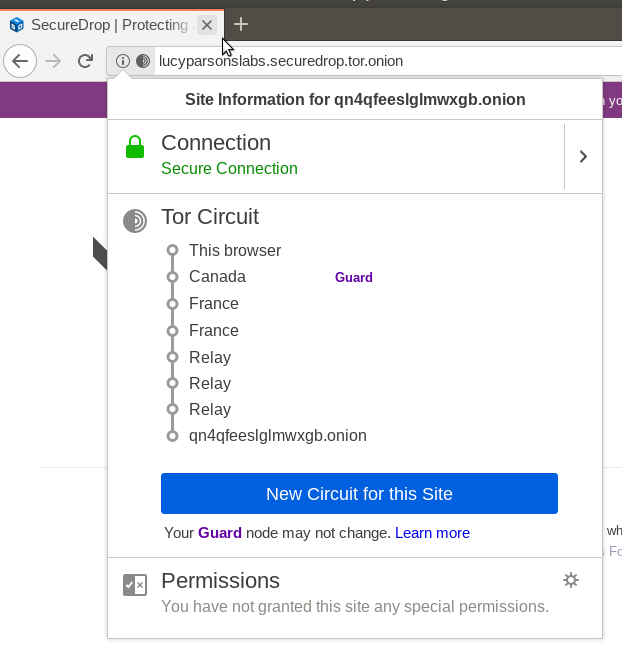Screen dimensions: 622x649
Task: Click the green padlock Connection icon
Action: (135, 147)
